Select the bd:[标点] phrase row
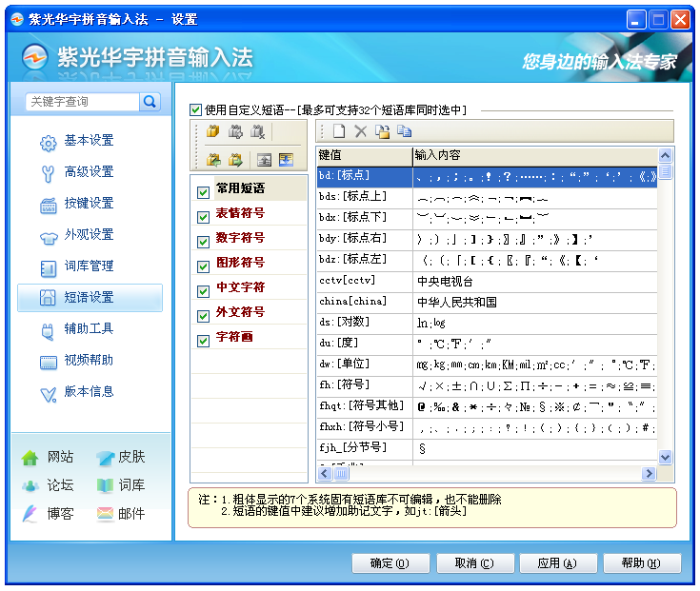The height and width of the screenshot is (591, 700). pos(487,177)
